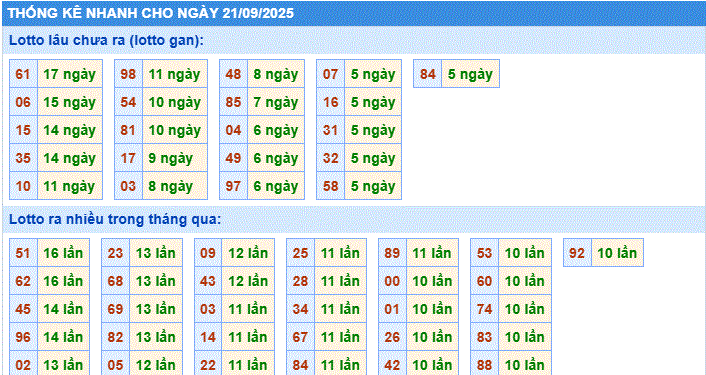This screenshot has height=375, width=706.
Task: Select number 14 in the frequent lotto table
Action: tap(208, 337)
